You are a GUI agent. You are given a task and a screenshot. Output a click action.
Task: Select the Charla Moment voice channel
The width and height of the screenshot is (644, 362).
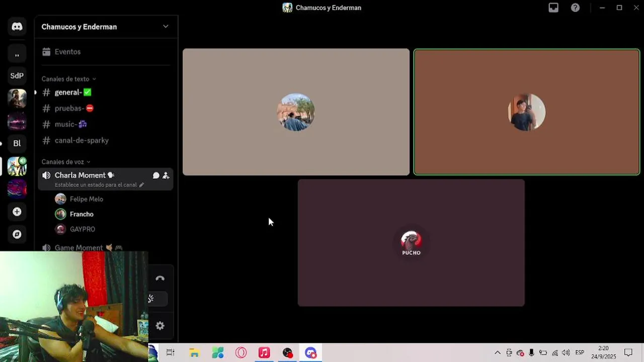[x=106, y=179]
